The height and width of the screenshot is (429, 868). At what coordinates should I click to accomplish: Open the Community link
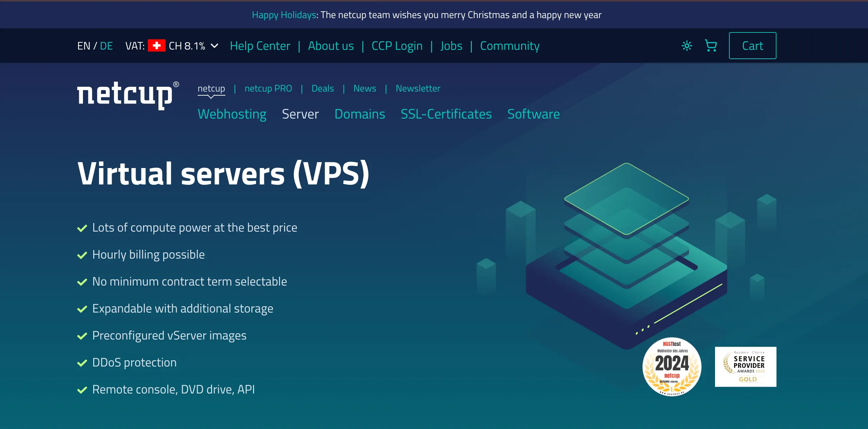[x=510, y=46]
